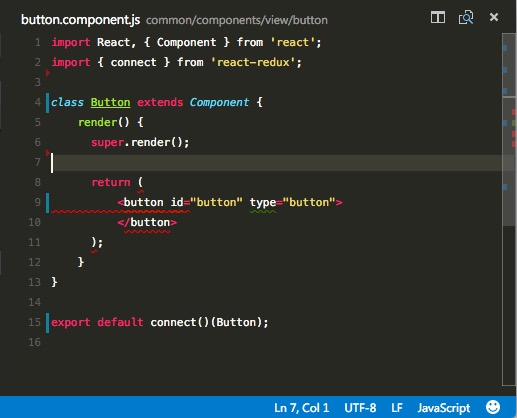Image resolution: width=517 pixels, height=418 pixels.
Task: Click the blue change marker on line 9
Action: coord(48,202)
